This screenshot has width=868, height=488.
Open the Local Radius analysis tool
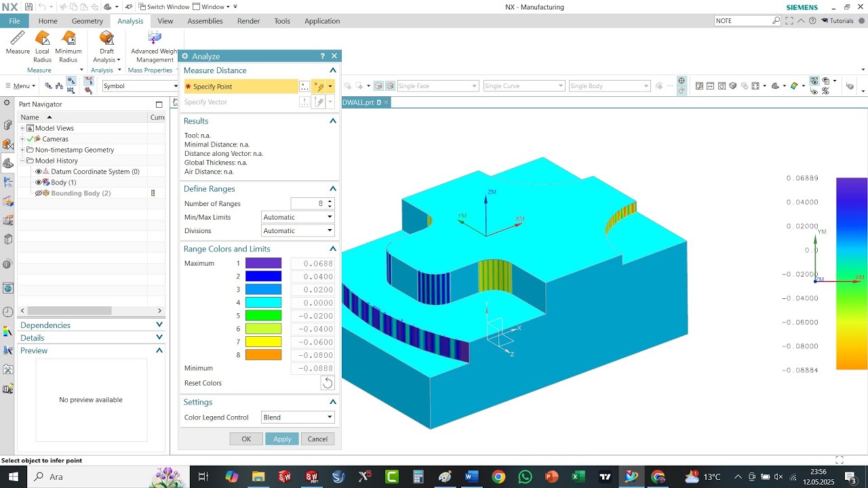pos(42,47)
